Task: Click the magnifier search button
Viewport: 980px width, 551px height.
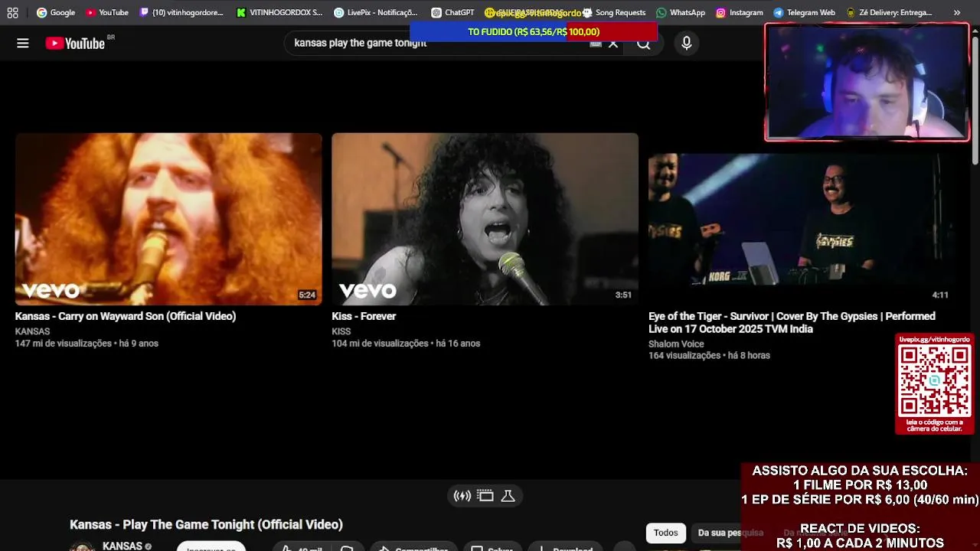Action: tap(644, 44)
